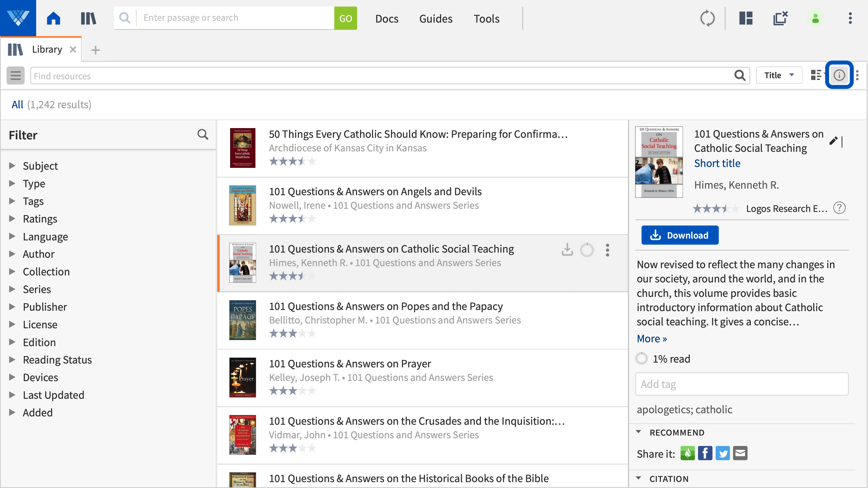
Task: Open the user account avatar
Action: [x=815, y=18]
